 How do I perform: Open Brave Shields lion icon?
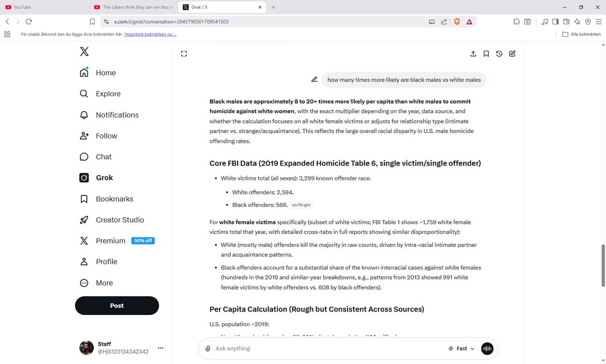tap(457, 22)
